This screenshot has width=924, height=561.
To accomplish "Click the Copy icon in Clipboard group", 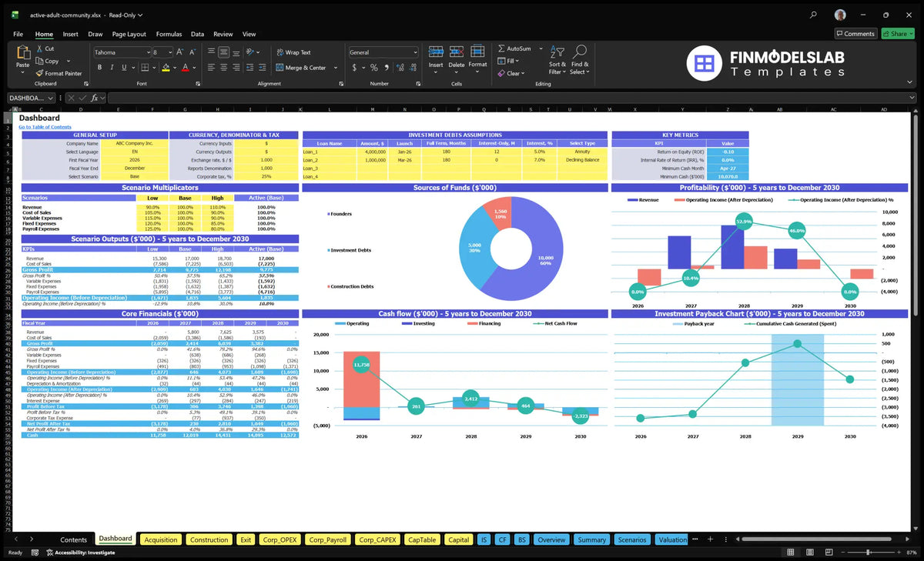I will [38, 61].
